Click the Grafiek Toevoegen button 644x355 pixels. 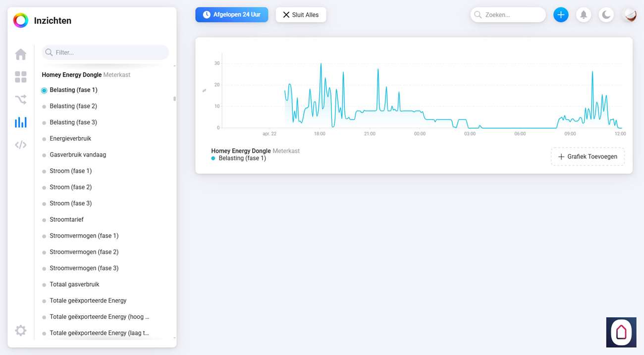coord(588,156)
